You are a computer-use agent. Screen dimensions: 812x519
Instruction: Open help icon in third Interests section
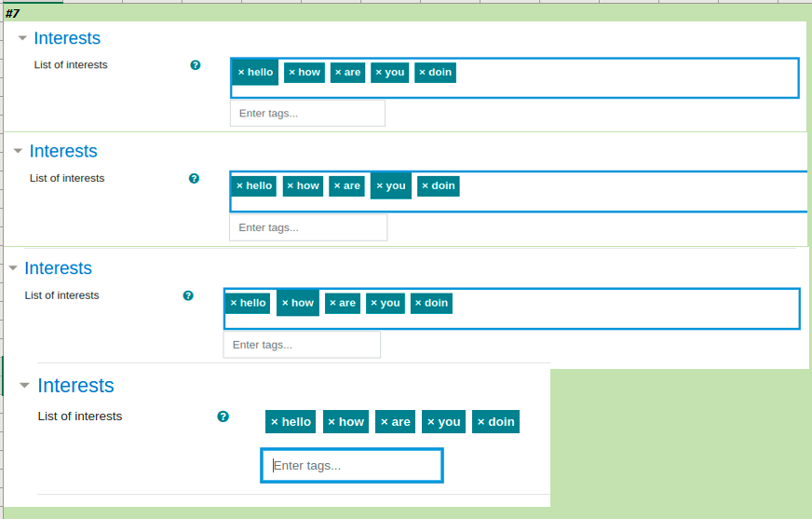[x=188, y=295]
